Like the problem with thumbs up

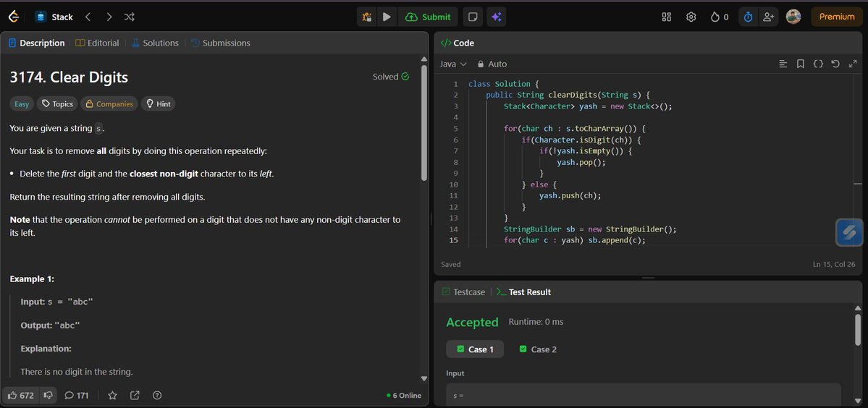21,395
